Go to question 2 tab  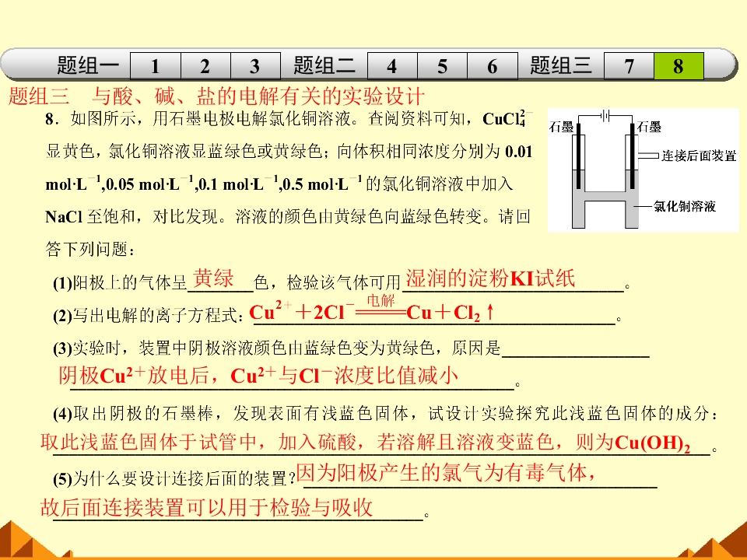205,65
